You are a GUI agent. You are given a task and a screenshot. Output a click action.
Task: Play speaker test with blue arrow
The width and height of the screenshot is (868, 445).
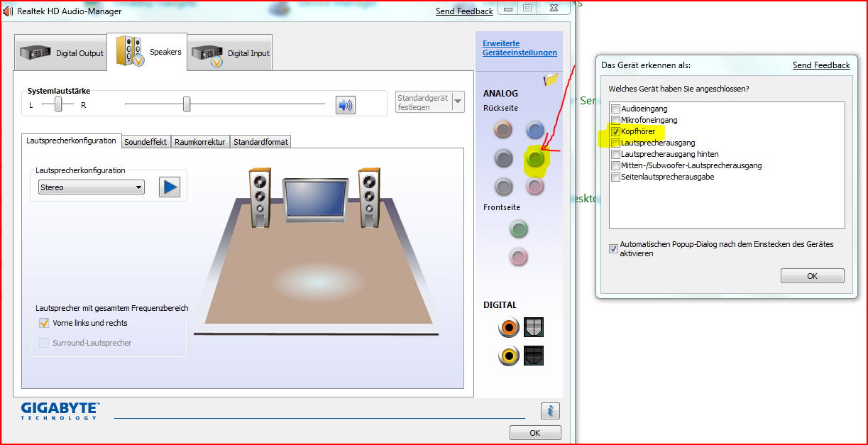[x=169, y=187]
